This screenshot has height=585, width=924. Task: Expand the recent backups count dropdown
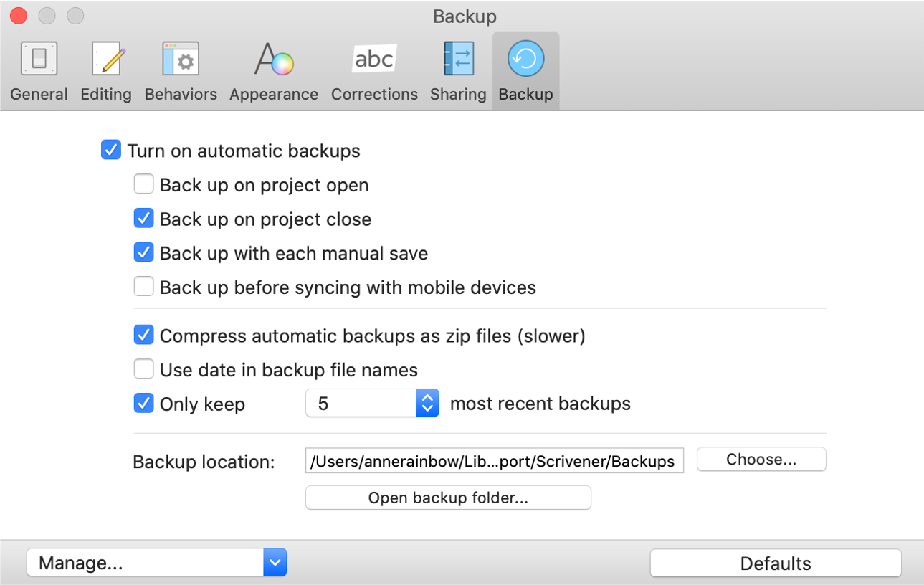427,404
